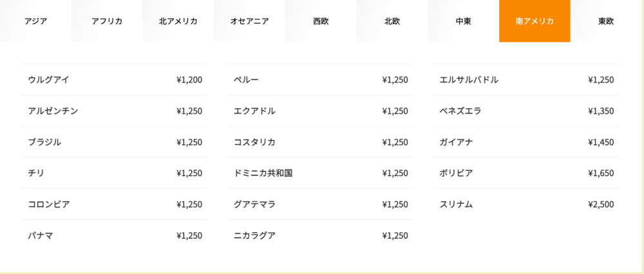
Task: Switch to the 東欧 tab
Action: click(x=606, y=21)
